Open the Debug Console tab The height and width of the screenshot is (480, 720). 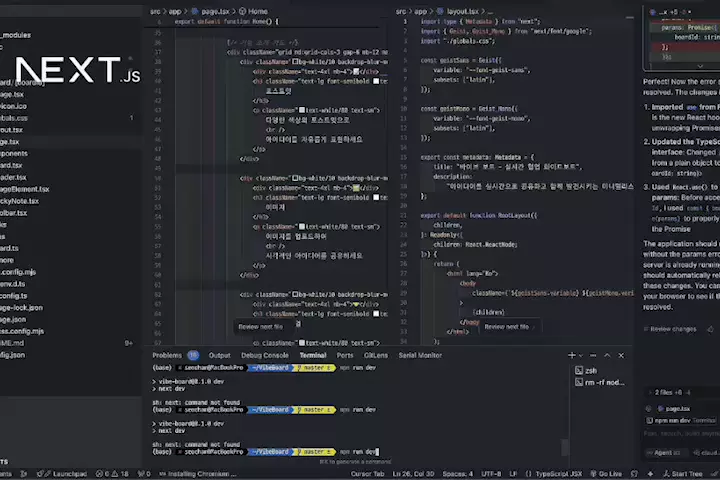pyautogui.click(x=265, y=355)
